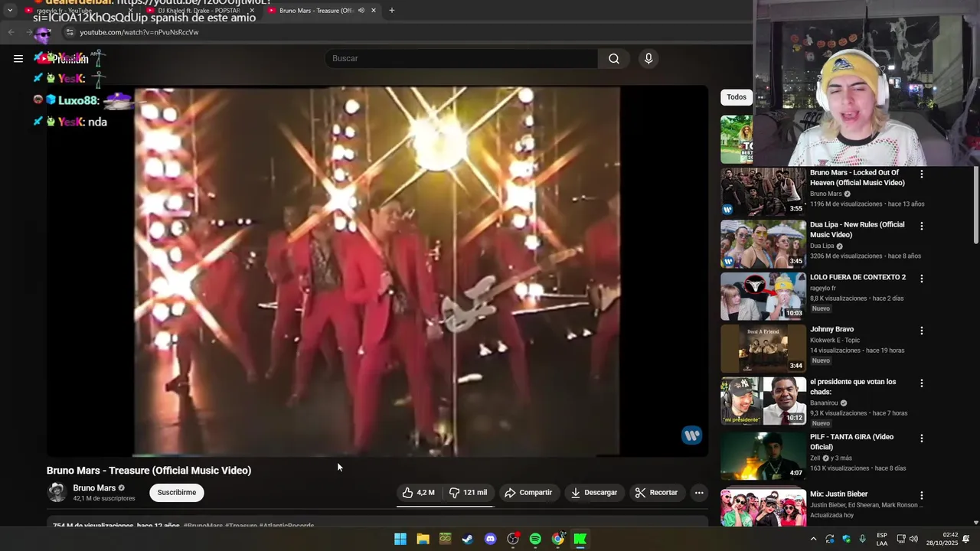Open 'el presidente que votan los chads' title
This screenshot has height=551, width=980.
[x=853, y=386]
